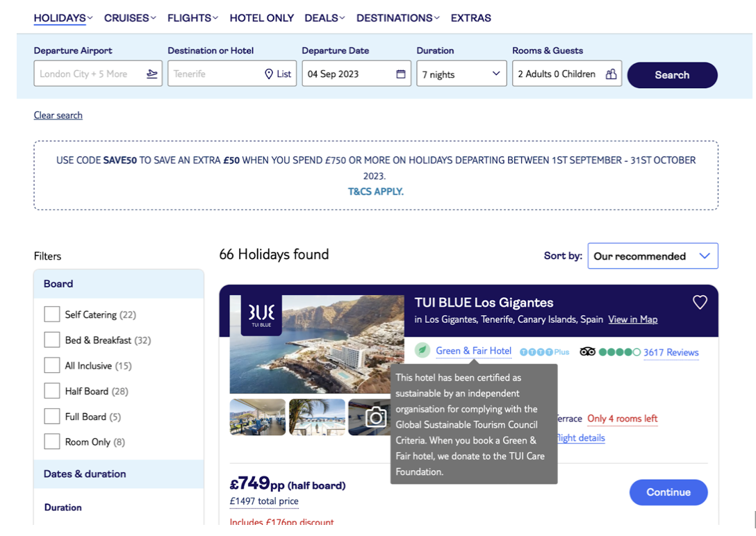This screenshot has height=536, width=756.
Task: Click the Only 4 rooms left text
Action: click(x=622, y=419)
